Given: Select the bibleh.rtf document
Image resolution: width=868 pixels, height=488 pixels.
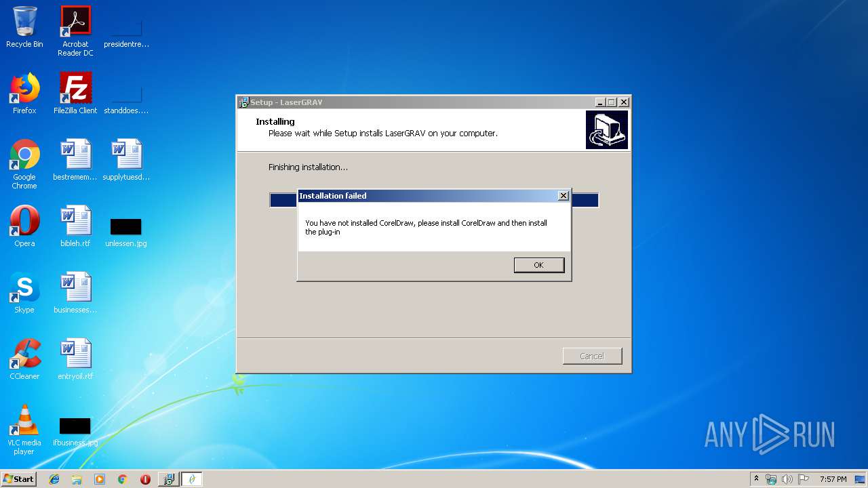Looking at the screenshot, I should pyautogui.click(x=75, y=227).
